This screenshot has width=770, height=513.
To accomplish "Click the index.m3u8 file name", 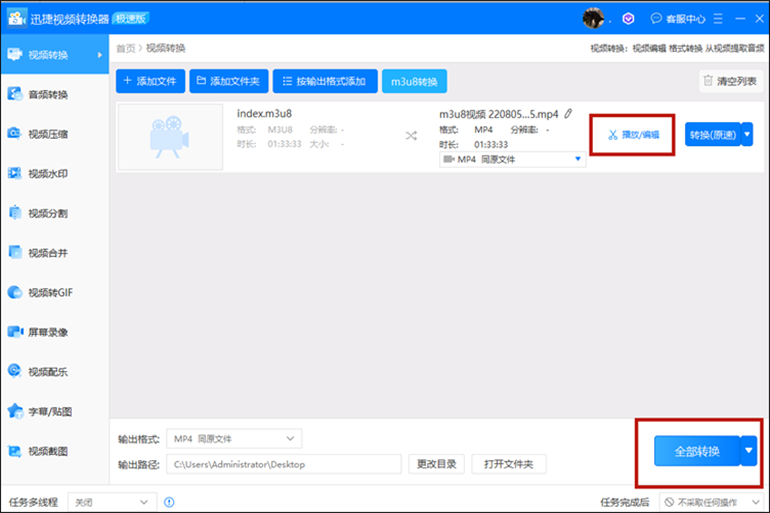I will coord(264,113).
